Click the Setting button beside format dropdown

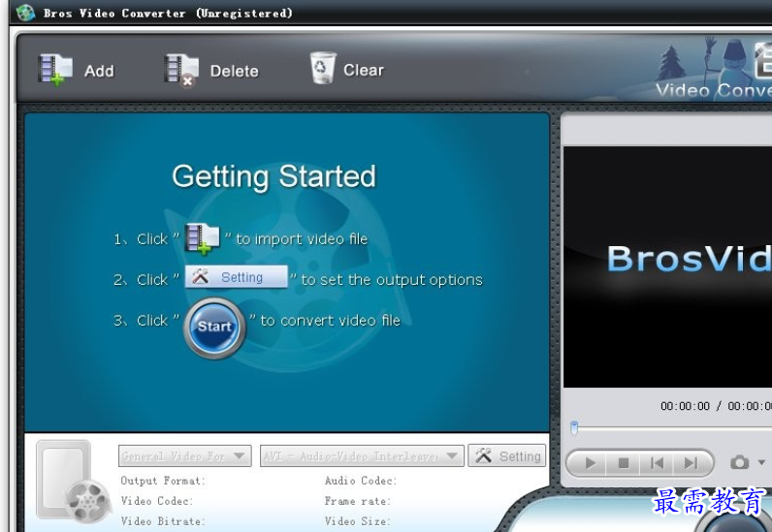pos(507,455)
